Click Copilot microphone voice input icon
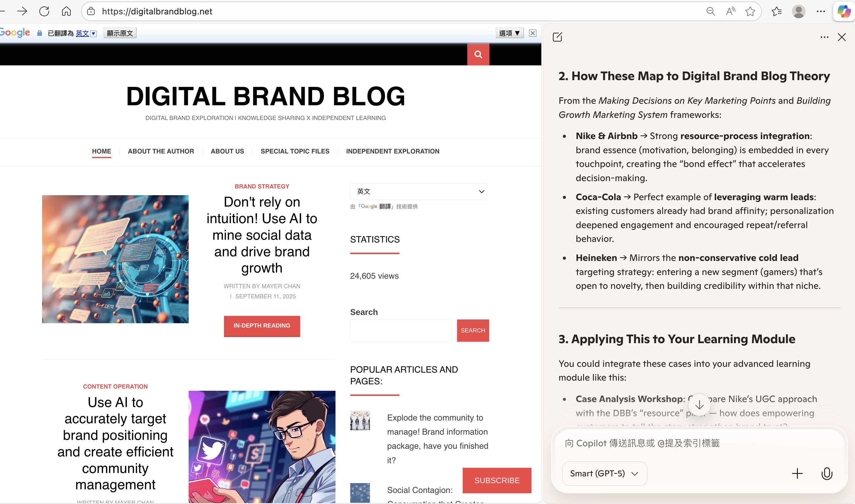This screenshot has width=855, height=504. tap(826, 473)
